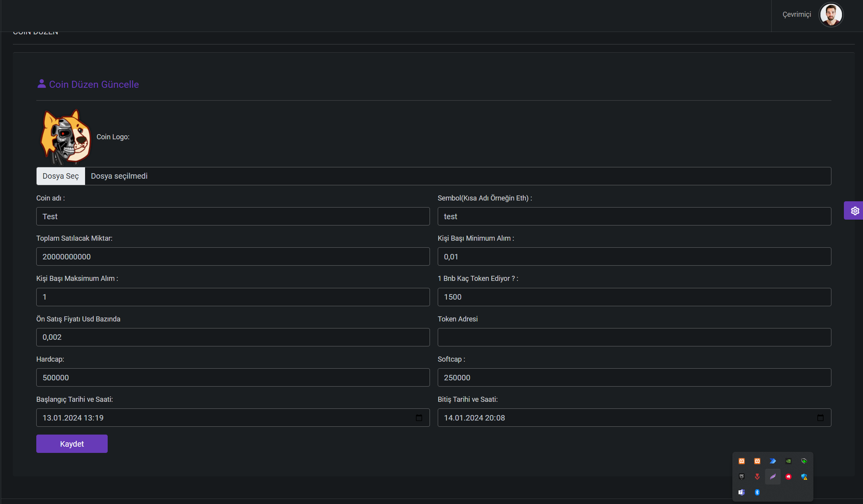The image size is (863, 504).
Task: Click the Coin adı input field
Action: coord(233,217)
